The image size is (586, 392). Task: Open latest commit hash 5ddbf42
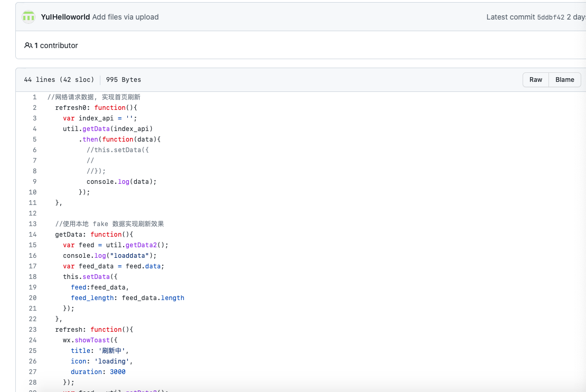551,17
